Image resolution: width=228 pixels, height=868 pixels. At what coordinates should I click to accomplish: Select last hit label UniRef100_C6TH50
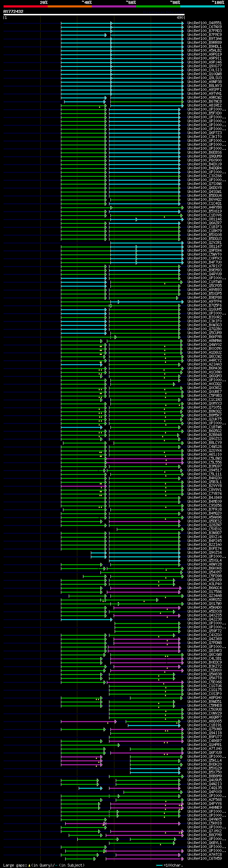click(x=204, y=858)
